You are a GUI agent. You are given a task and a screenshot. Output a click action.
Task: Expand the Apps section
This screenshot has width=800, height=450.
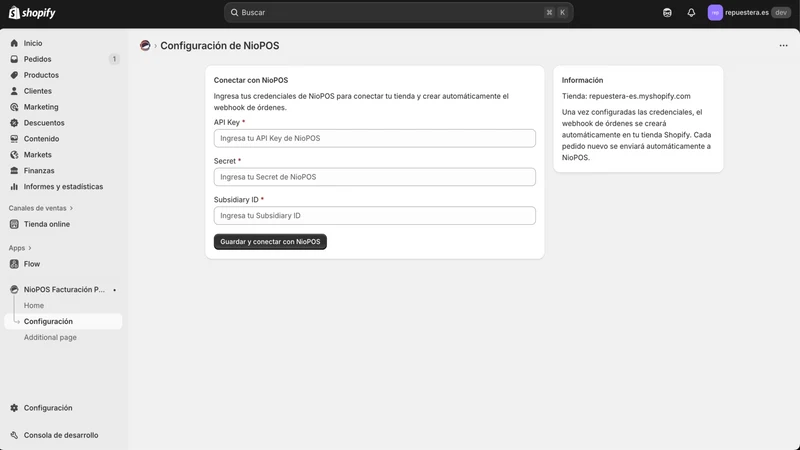click(x=20, y=248)
